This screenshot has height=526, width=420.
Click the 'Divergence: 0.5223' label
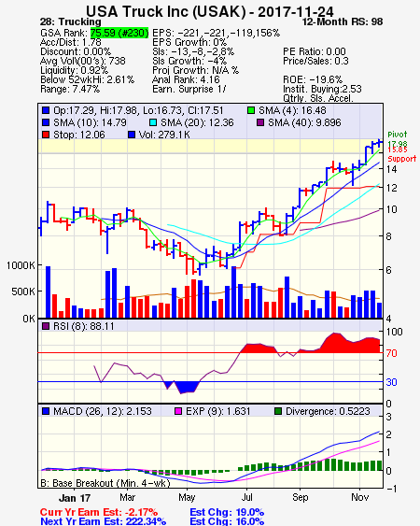click(328, 411)
